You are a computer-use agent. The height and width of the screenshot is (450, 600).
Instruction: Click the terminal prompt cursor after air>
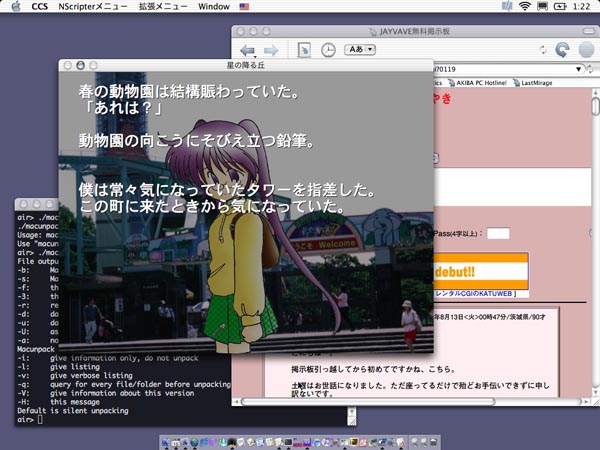tap(40, 420)
